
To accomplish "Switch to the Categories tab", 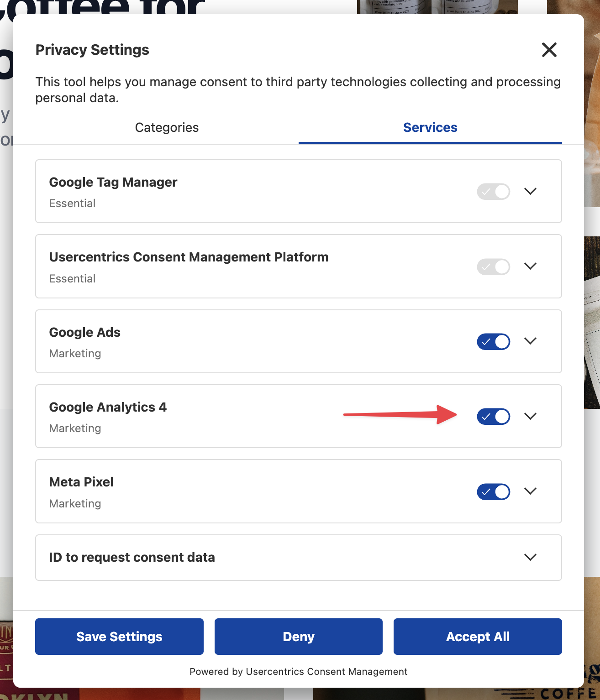I will click(x=167, y=128).
